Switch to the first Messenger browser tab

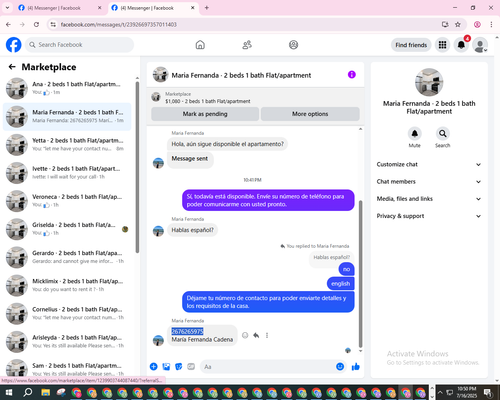(60, 8)
